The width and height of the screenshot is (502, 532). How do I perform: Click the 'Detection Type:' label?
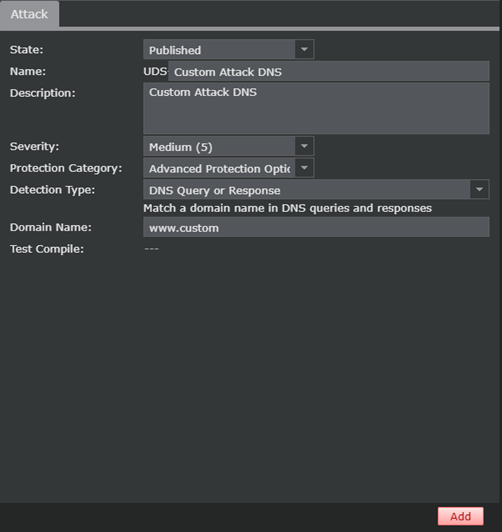(52, 190)
